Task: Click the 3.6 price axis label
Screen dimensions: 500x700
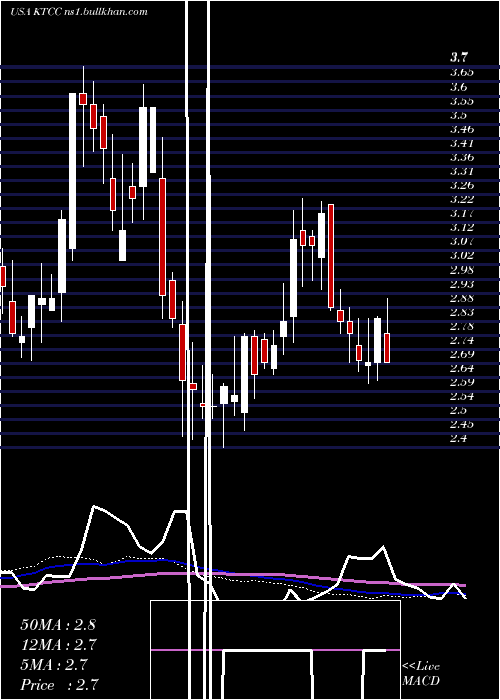Action: coord(459,87)
